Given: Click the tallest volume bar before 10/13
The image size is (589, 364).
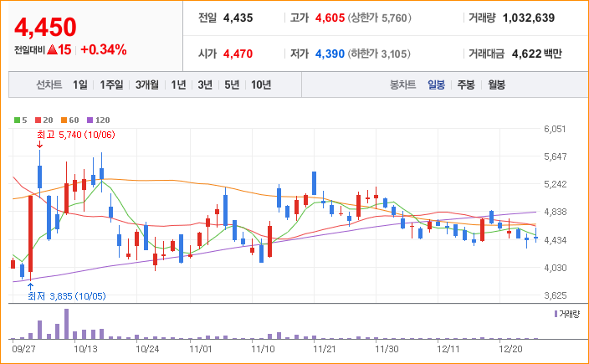Looking at the screenshot, I should pos(66,324).
